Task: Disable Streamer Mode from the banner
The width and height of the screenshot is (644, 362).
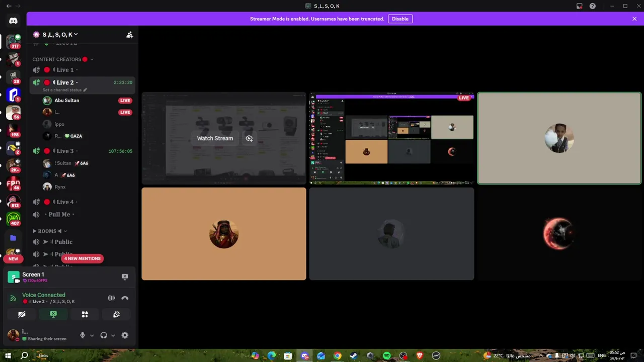Action: pyautogui.click(x=400, y=19)
